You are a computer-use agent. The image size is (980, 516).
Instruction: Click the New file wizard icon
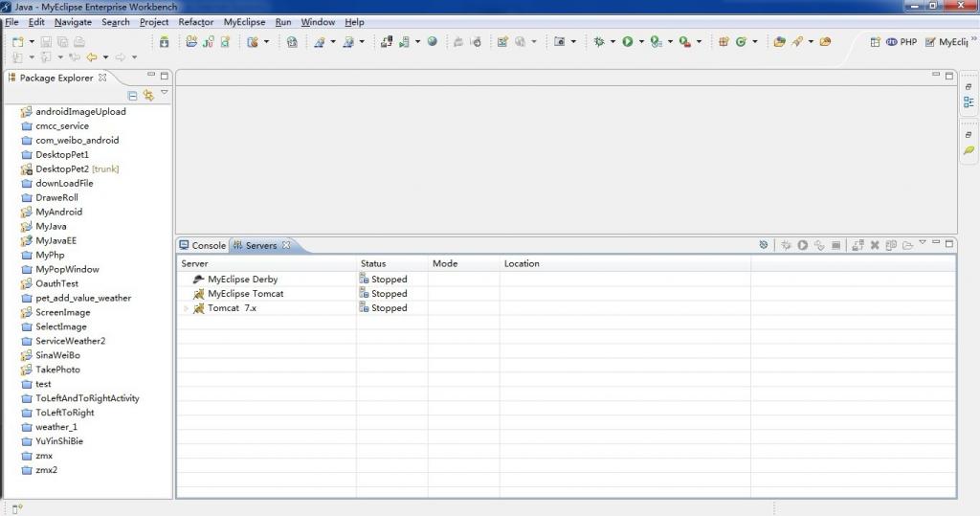point(17,42)
